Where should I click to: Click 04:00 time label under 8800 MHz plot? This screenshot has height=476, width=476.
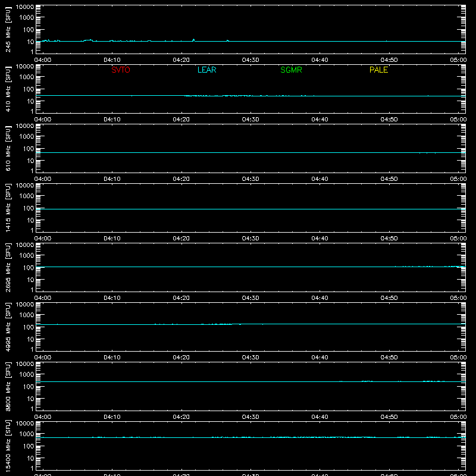pyautogui.click(x=43, y=417)
